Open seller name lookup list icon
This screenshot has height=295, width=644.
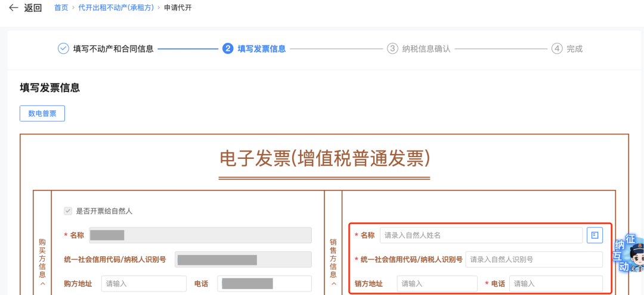pyautogui.click(x=595, y=235)
